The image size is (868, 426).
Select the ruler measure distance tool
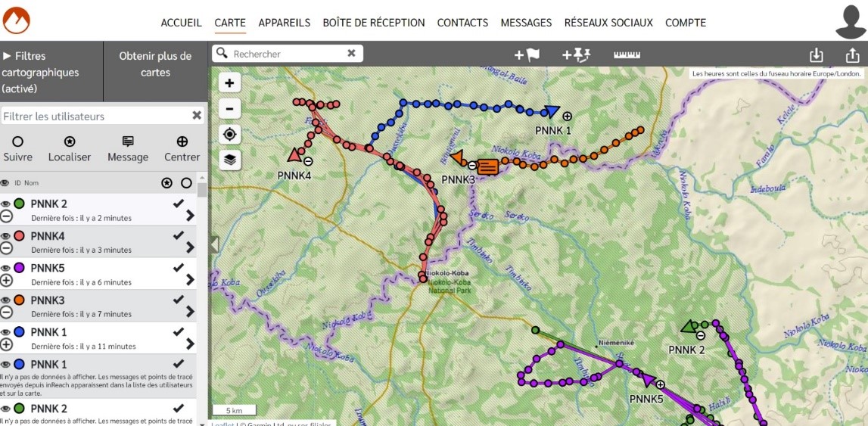[x=627, y=54]
